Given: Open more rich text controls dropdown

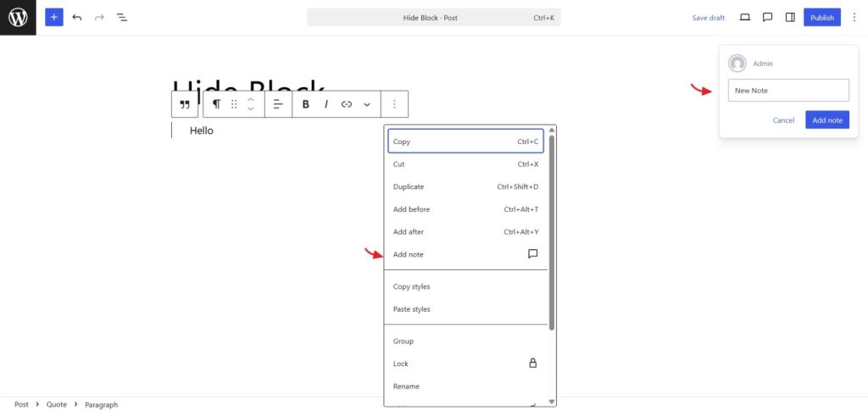Looking at the screenshot, I should pos(366,104).
